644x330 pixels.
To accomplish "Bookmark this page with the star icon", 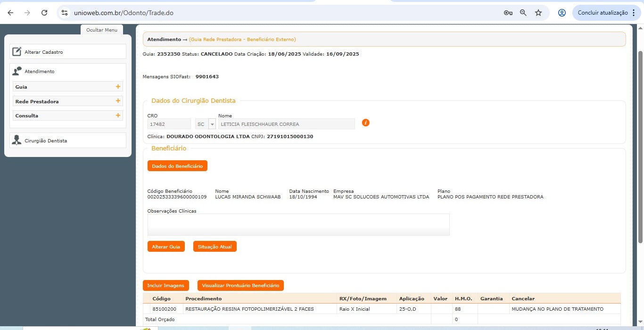I will pos(538,13).
